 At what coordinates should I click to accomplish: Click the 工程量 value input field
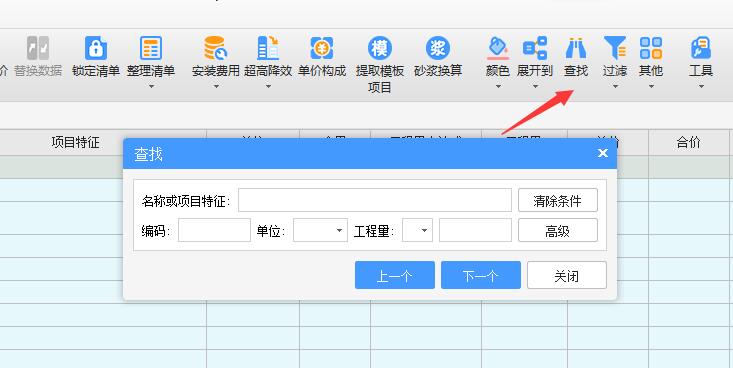coord(475,230)
